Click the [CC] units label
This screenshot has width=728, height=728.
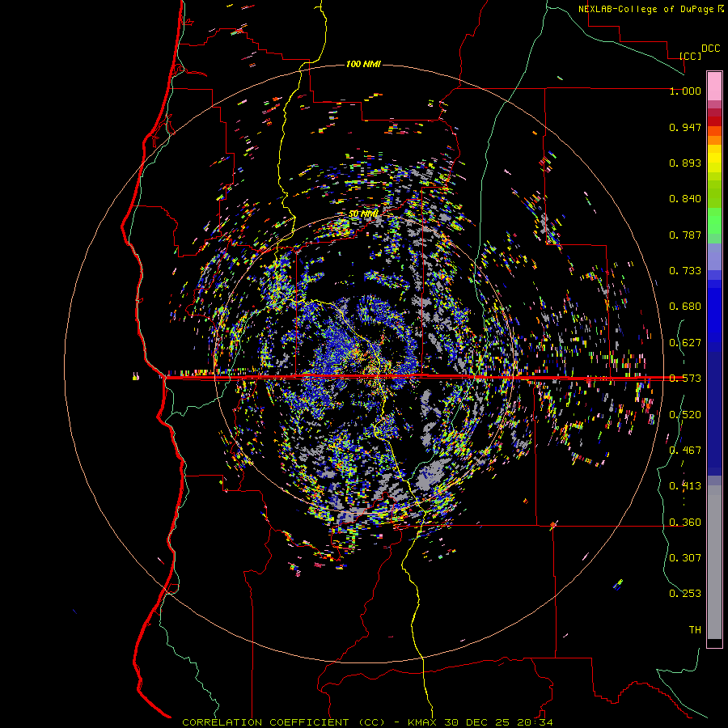[x=690, y=56]
